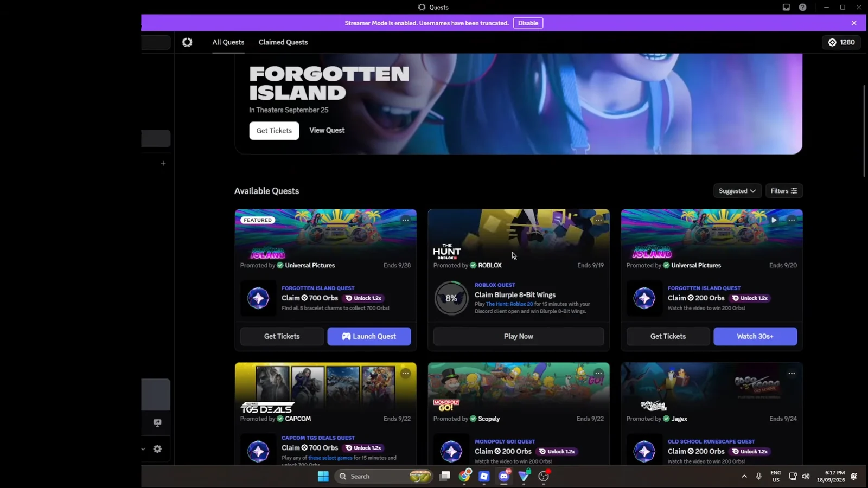The image size is (868, 488).
Task: Open the Filters menu
Action: coord(784,191)
